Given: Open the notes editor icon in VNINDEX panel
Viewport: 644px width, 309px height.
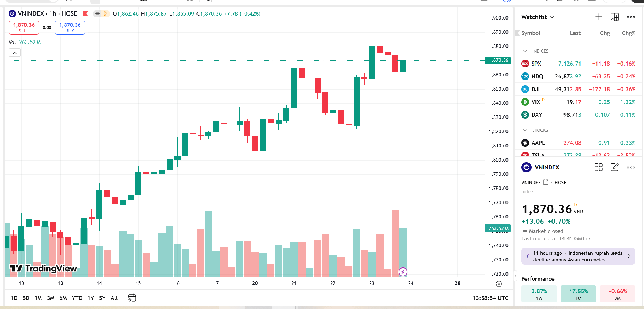Looking at the screenshot, I should click(x=615, y=167).
